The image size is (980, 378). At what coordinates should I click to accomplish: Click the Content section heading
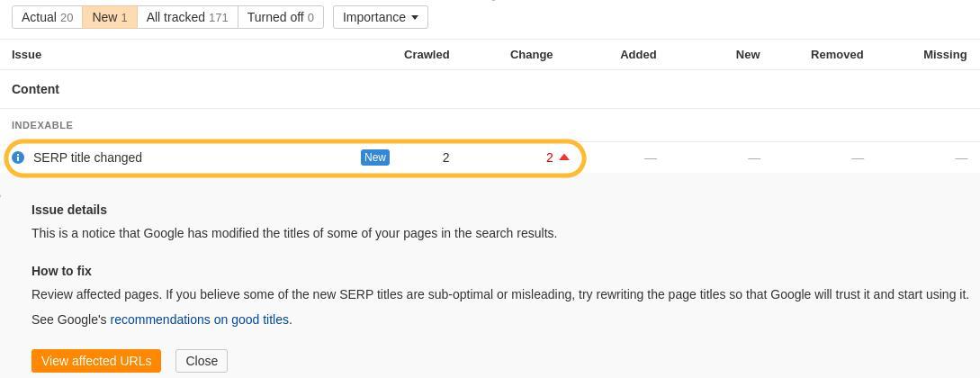click(35, 89)
